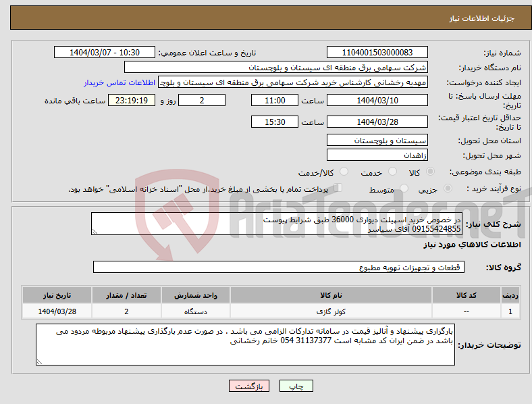Screen dimensions: 532x404
Task: Select the goods (کالا) radio button
Action: point(430,172)
